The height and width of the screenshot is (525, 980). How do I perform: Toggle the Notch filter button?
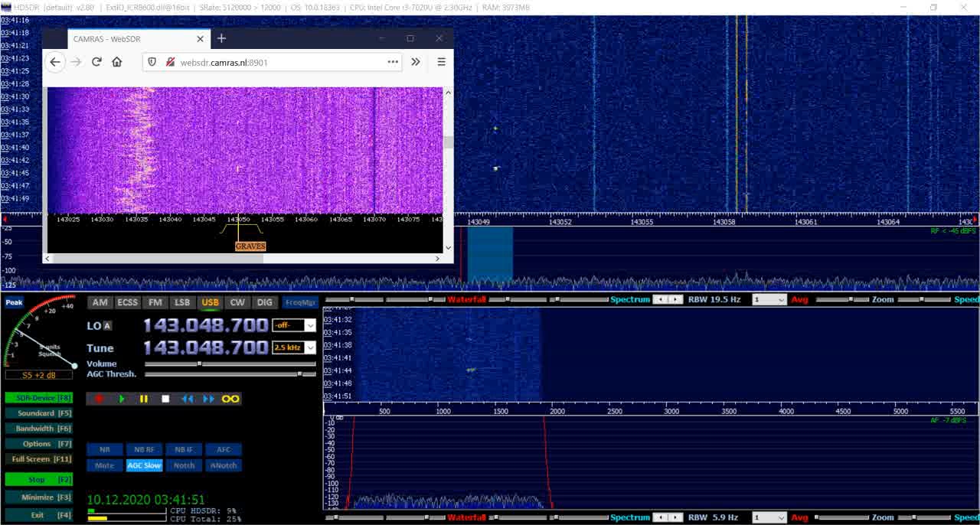[x=184, y=465]
